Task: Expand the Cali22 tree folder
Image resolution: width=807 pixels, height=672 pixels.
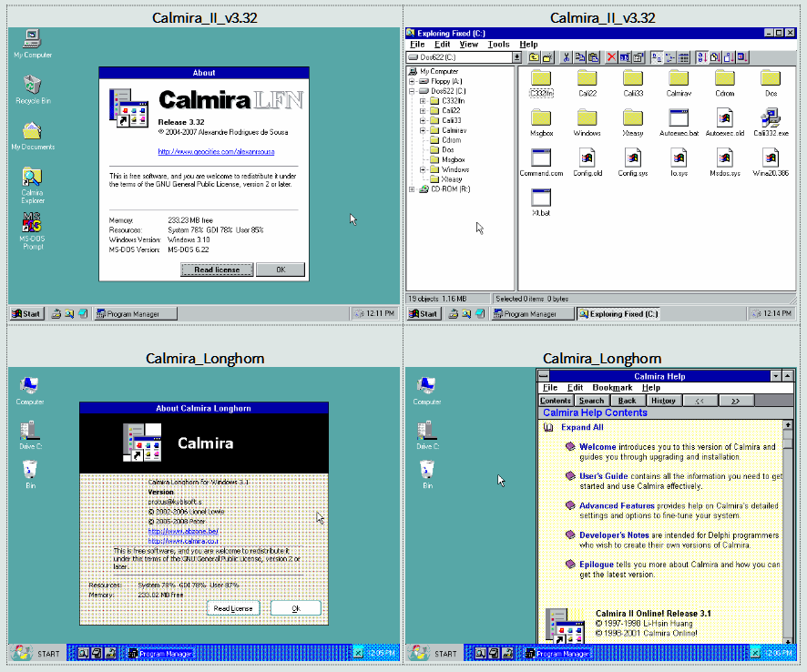Action: coord(423,110)
